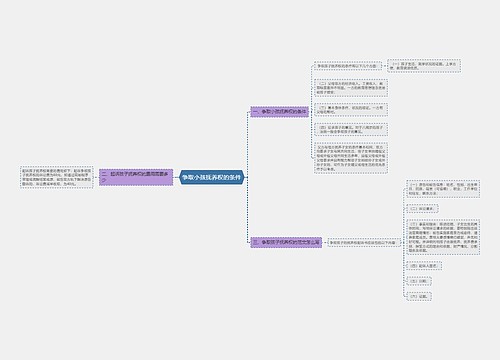500x360 pixels.
Task: Click the dotted connector left of the central node
Action: [176, 177]
